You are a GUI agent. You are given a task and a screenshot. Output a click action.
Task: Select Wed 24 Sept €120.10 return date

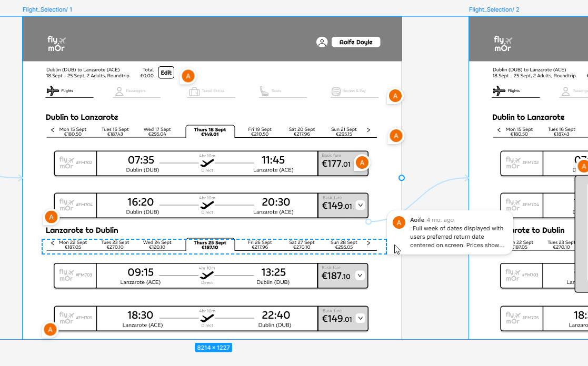click(x=157, y=245)
